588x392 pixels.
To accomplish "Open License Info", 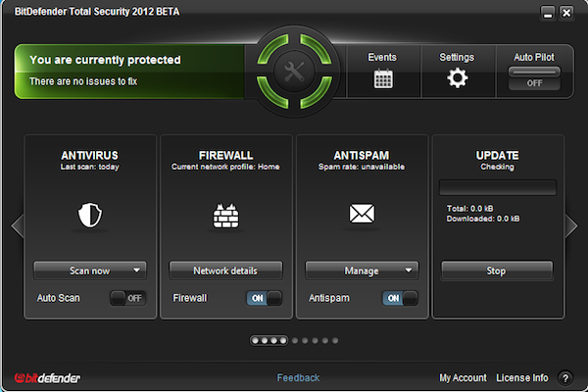I will pyautogui.click(x=522, y=377).
